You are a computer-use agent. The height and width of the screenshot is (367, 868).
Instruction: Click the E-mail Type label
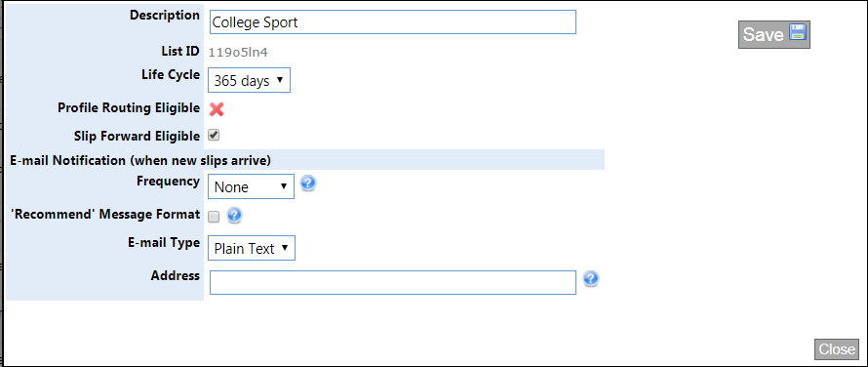(163, 242)
